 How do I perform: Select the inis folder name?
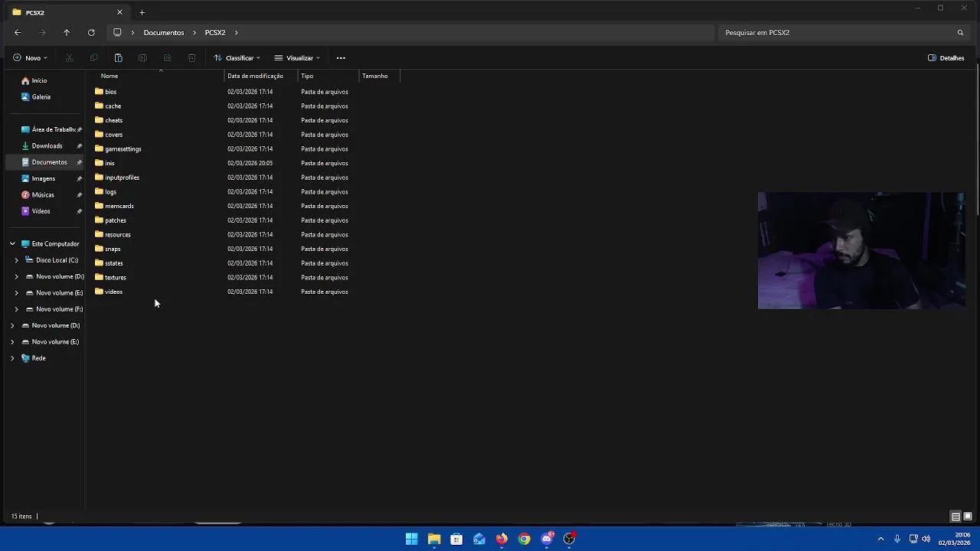tap(109, 163)
